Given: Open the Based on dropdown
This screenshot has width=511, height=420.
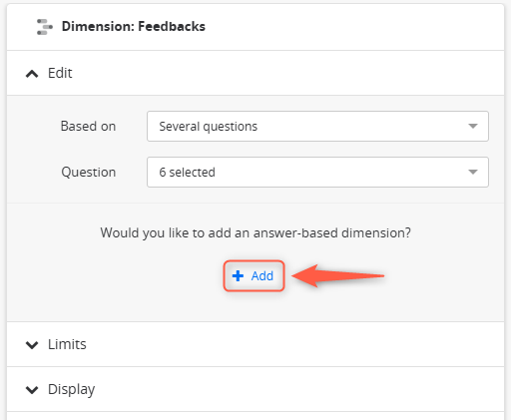Looking at the screenshot, I should tap(317, 126).
